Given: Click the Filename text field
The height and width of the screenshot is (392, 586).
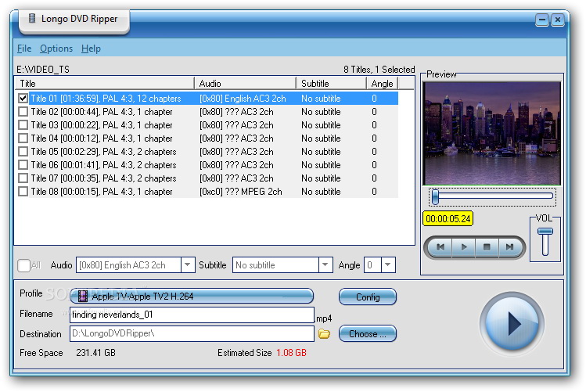Looking at the screenshot, I should (x=192, y=315).
